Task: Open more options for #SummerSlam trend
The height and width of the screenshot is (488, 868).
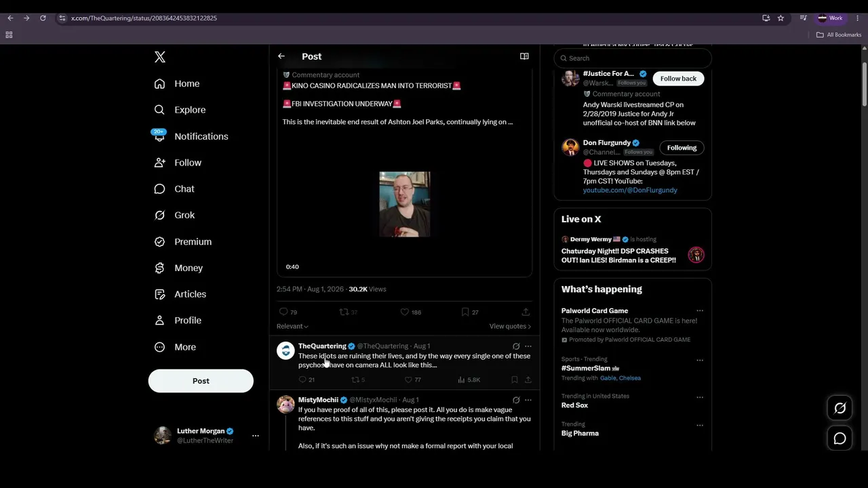Action: [700, 360]
